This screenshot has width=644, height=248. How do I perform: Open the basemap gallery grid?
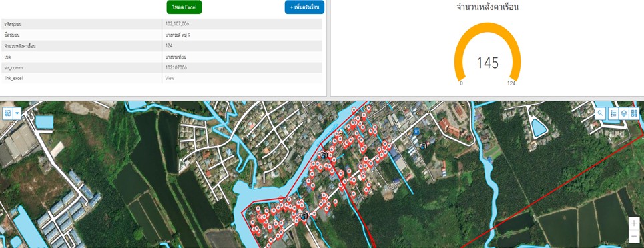click(x=634, y=113)
